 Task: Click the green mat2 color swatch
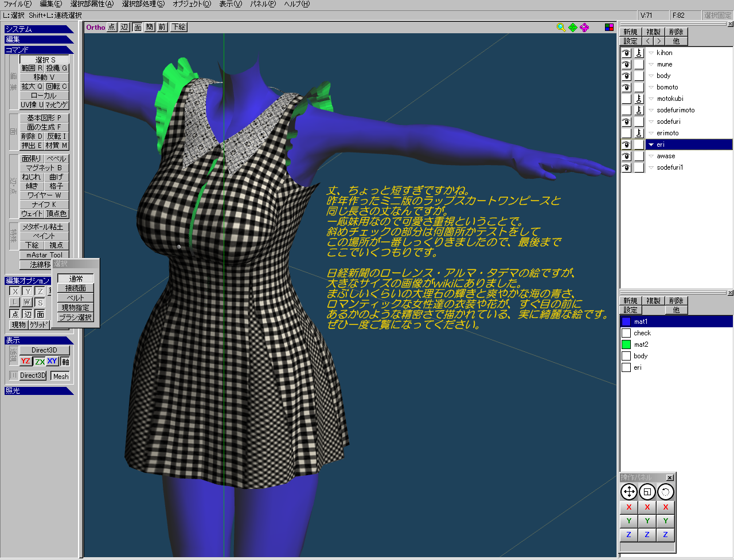point(626,344)
